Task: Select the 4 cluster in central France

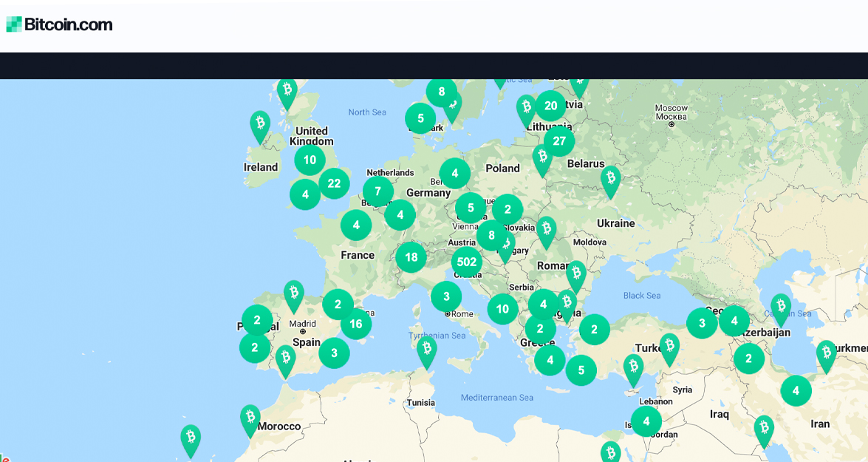Action: [x=356, y=225]
